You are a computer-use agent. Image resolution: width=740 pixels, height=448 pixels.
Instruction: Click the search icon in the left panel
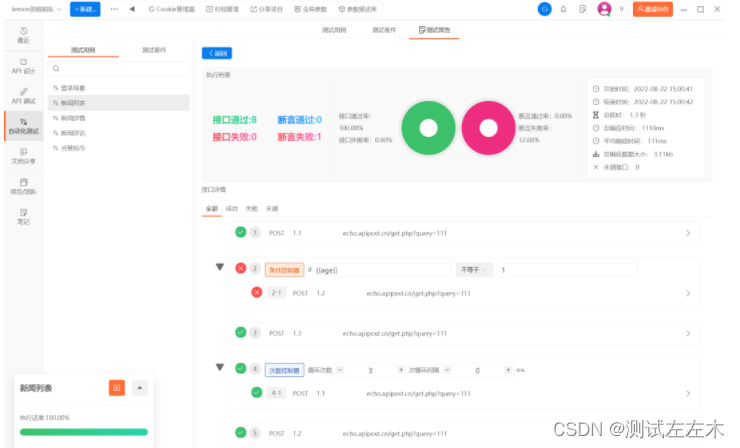56,68
